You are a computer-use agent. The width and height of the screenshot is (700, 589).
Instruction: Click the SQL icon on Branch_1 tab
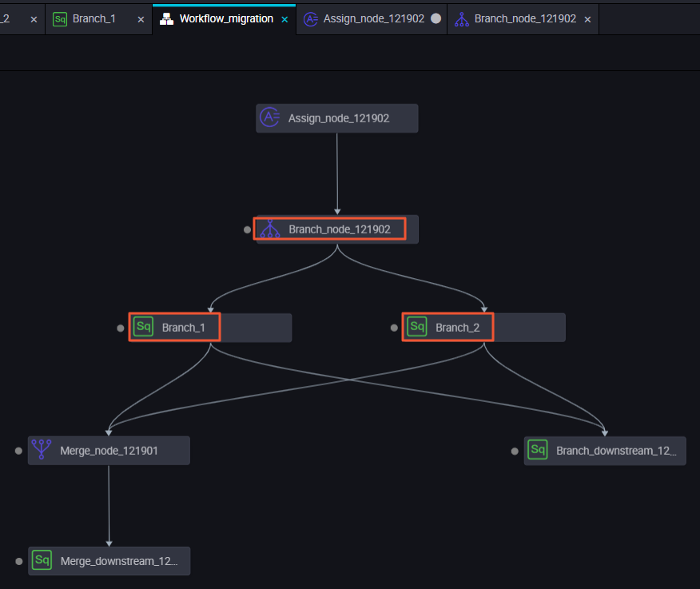(60, 19)
